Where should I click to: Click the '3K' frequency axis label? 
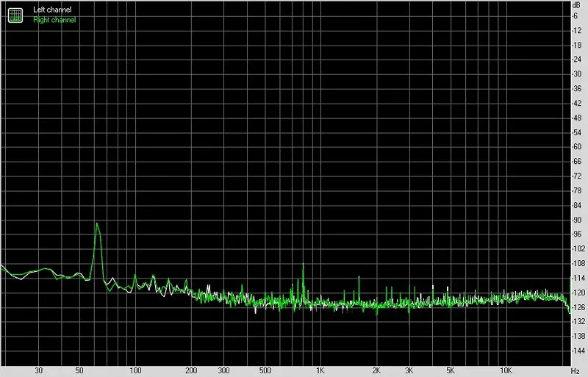click(409, 370)
